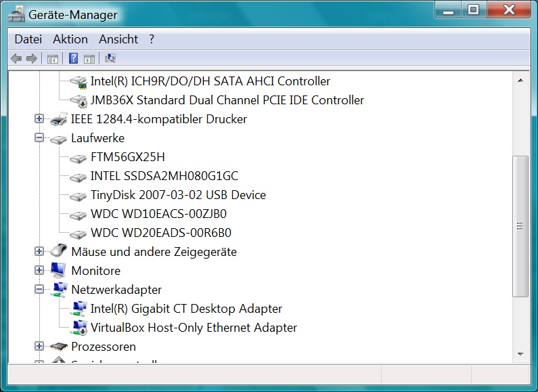Click the Laufwerke drive category icon

point(59,139)
